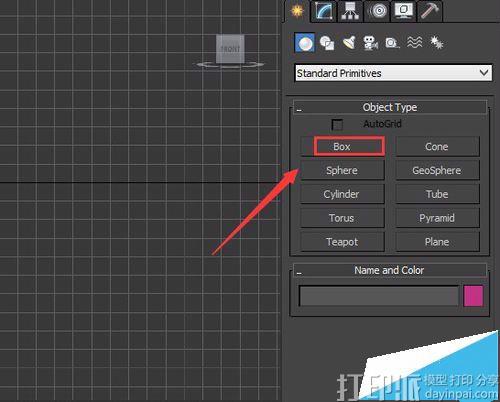Select the Systems category icon

click(x=436, y=43)
